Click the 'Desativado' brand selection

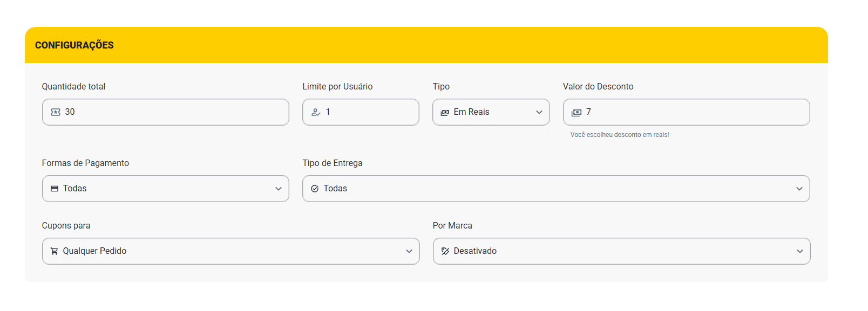tap(475, 251)
